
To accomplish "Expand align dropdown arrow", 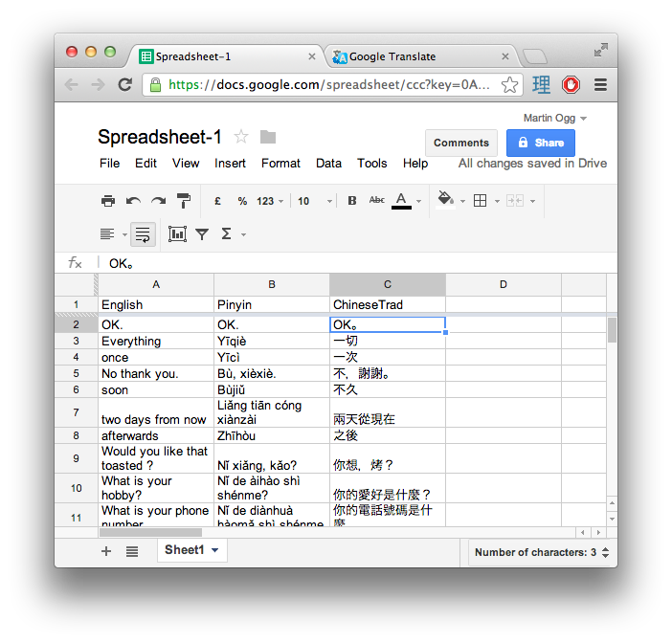I will click(124, 234).
